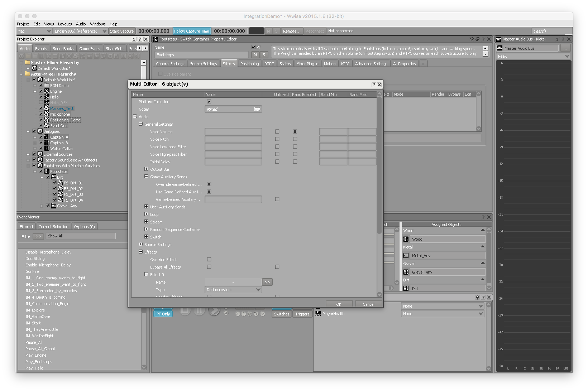Open the language dropdown English (US)
Screen dimensions: 588x391
[80, 31]
